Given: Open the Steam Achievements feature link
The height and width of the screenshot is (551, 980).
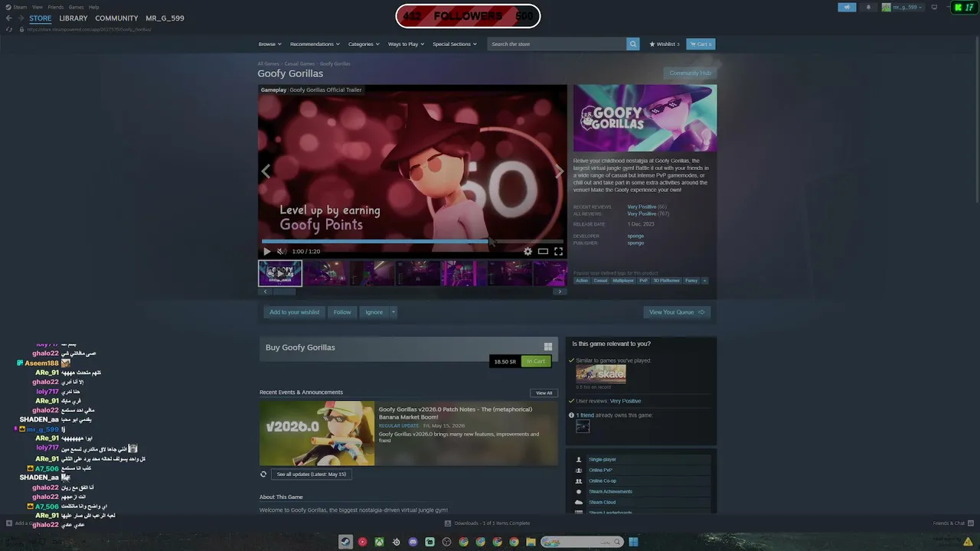Looking at the screenshot, I should click(611, 491).
